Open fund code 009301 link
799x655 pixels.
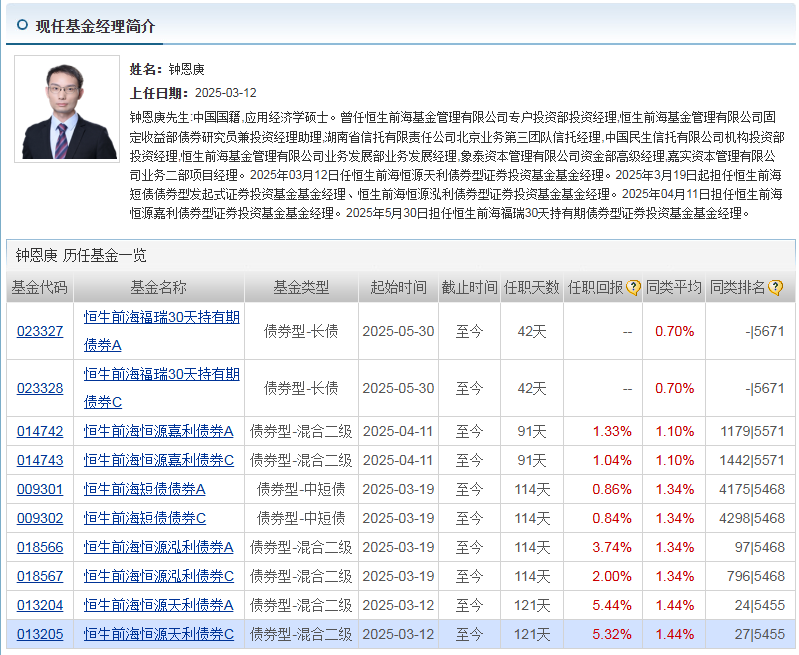(x=40, y=489)
